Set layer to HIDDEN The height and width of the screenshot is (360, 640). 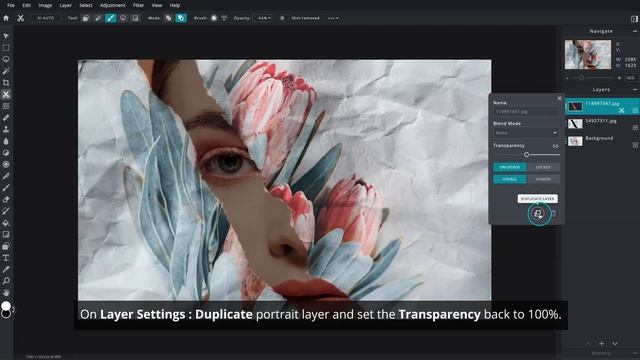point(543,179)
